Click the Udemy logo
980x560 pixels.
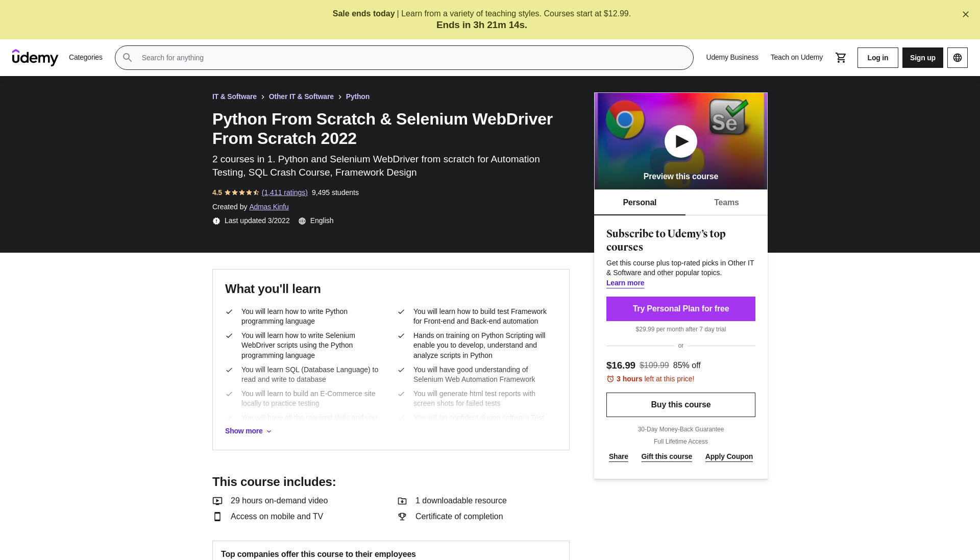click(x=35, y=58)
